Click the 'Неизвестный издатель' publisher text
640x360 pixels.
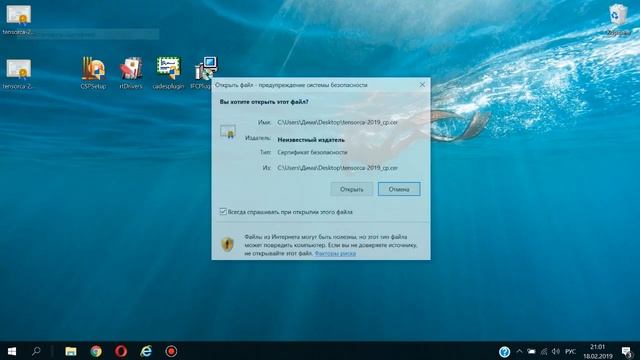click(311, 140)
